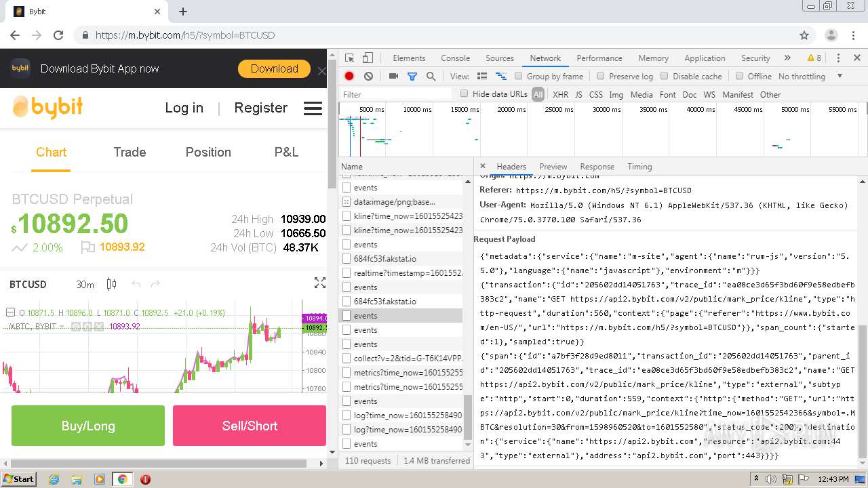
Task: Open the Performance panel tab
Action: (x=599, y=58)
